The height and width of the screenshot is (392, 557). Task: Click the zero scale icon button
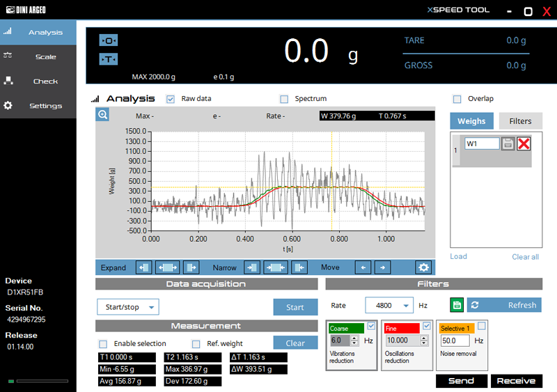[109, 41]
